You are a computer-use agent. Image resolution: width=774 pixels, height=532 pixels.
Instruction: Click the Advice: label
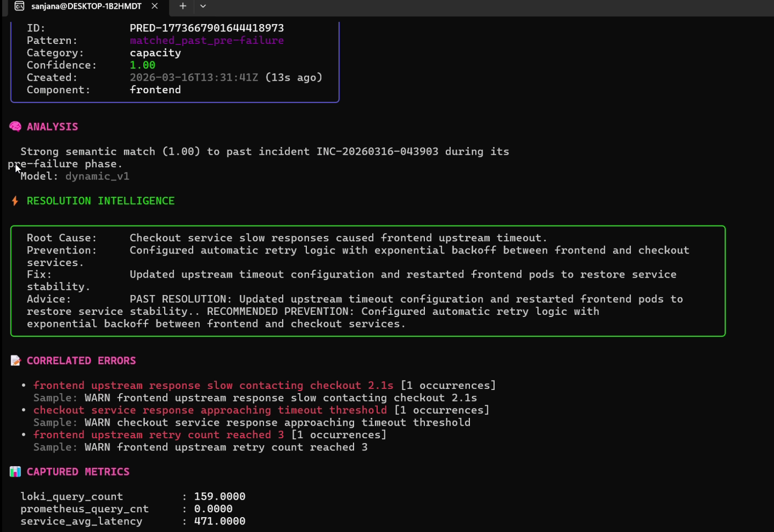click(x=49, y=299)
